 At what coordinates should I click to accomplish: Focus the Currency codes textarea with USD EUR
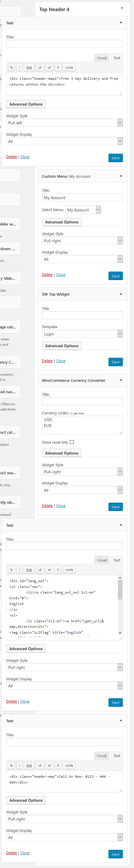pos(82,425)
